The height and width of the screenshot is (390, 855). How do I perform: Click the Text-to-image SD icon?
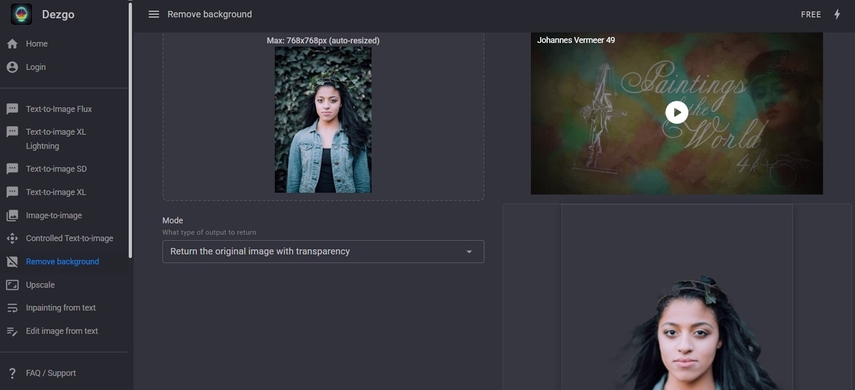pyautogui.click(x=12, y=169)
